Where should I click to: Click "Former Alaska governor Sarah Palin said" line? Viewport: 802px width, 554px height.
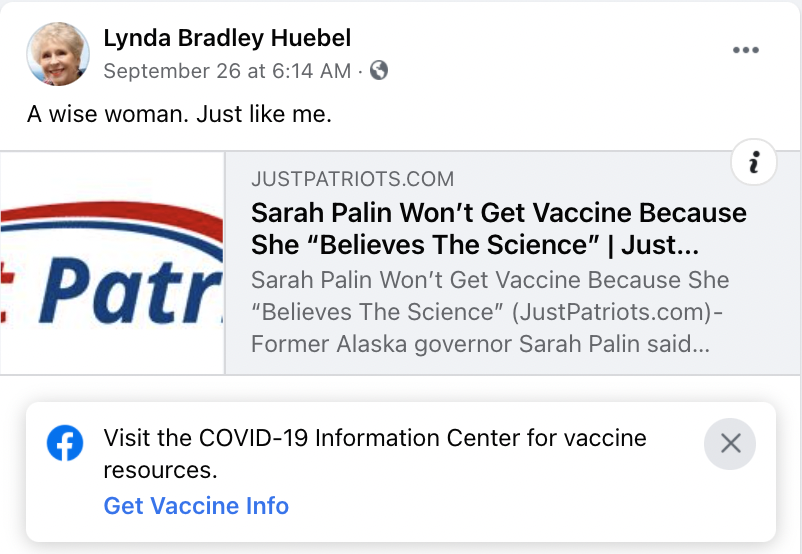coord(480,344)
